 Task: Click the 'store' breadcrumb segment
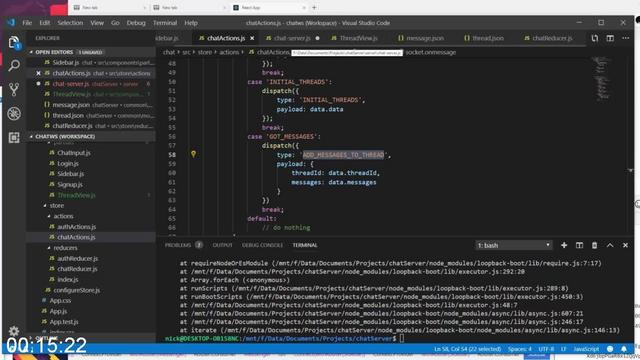tap(204, 52)
